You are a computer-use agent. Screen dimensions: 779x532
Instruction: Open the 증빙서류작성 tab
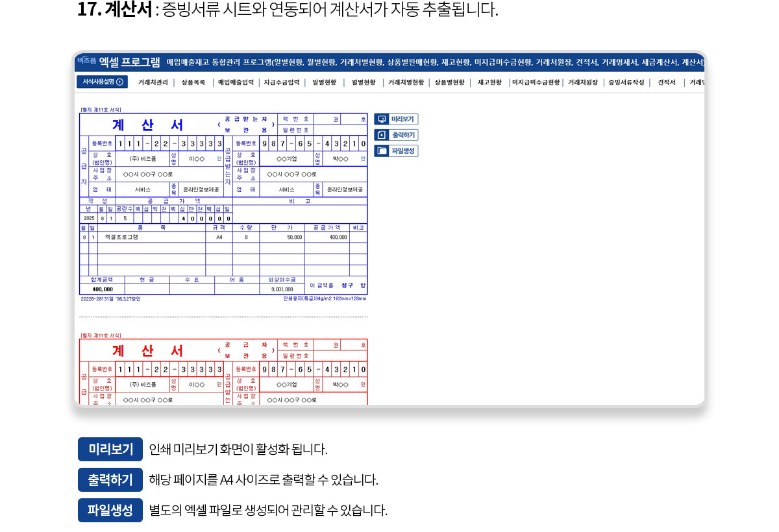(x=626, y=82)
